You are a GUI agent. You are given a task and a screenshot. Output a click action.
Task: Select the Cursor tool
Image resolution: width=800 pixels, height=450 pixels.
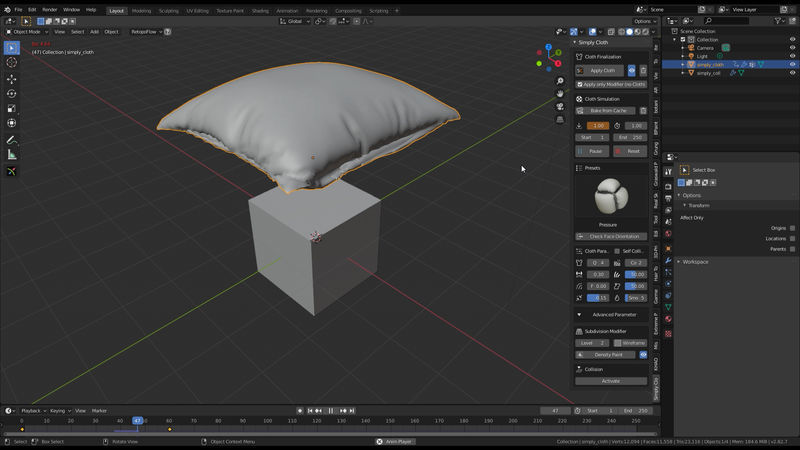11,62
